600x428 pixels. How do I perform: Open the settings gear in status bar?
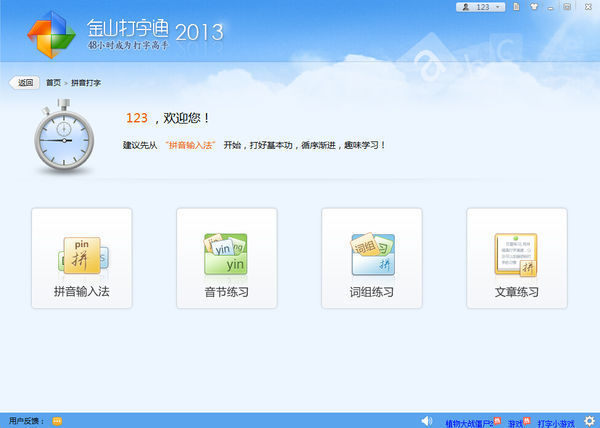pyautogui.click(x=590, y=421)
